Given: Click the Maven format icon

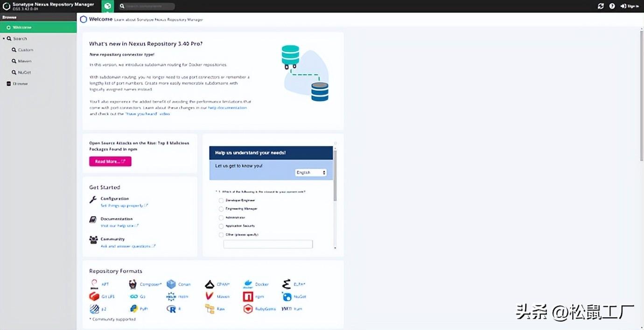Looking at the screenshot, I should point(209,296).
